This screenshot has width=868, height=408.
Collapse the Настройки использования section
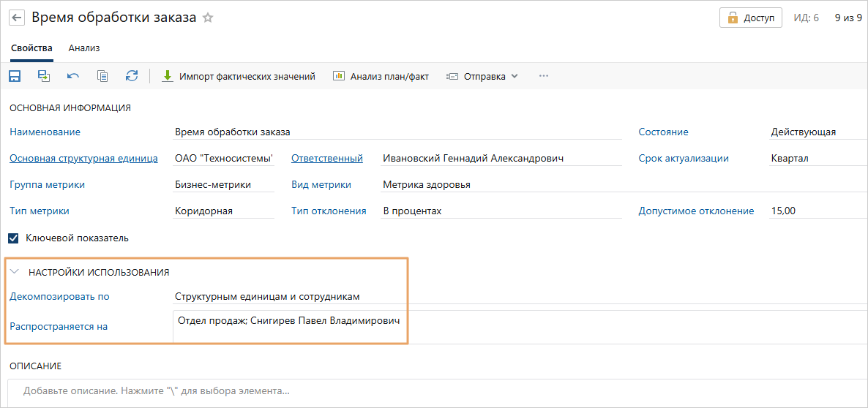(15, 272)
